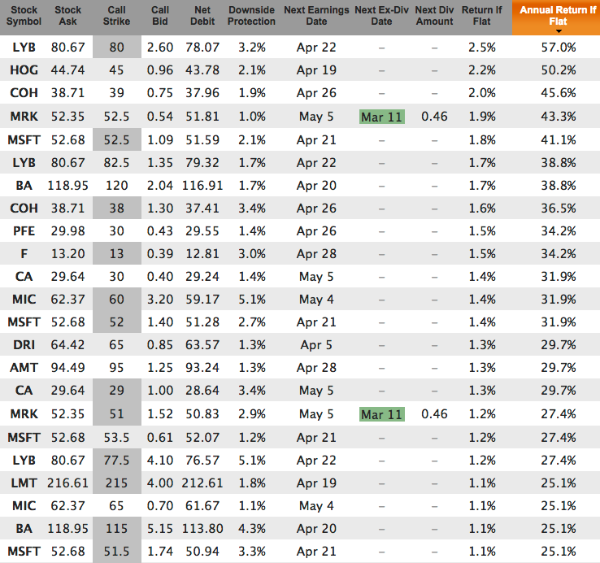Click BA symbol in 120 strike row
This screenshot has width=600, height=563.
24,186
